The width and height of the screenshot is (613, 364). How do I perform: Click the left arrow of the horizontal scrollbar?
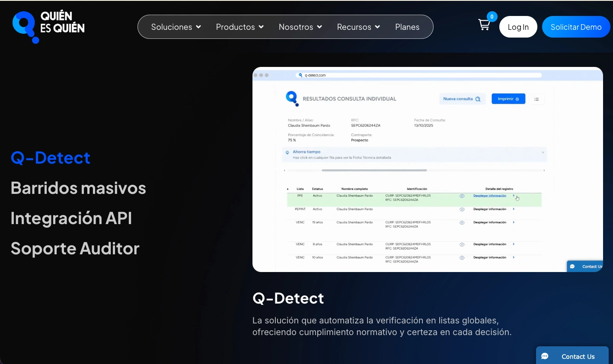(x=284, y=171)
